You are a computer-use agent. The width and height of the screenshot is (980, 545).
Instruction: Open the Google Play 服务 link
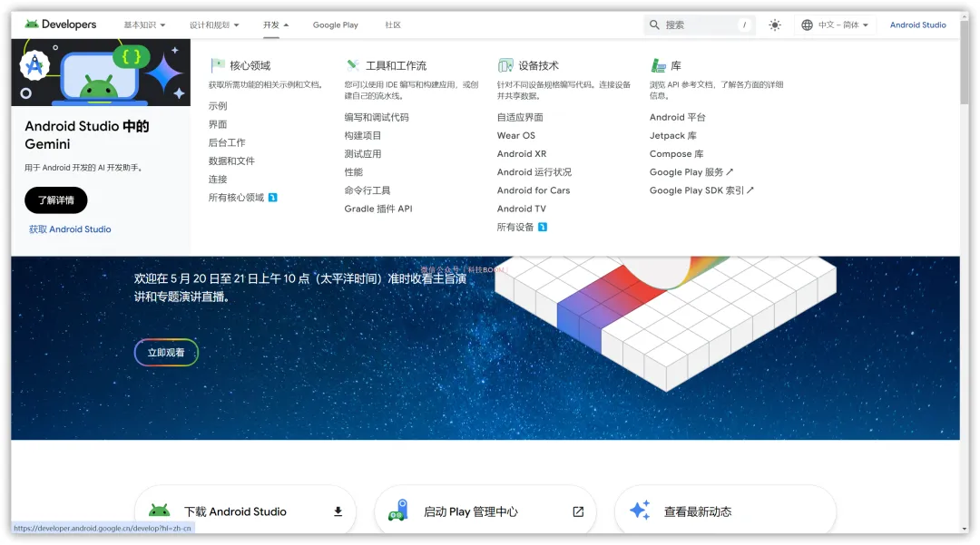(686, 171)
